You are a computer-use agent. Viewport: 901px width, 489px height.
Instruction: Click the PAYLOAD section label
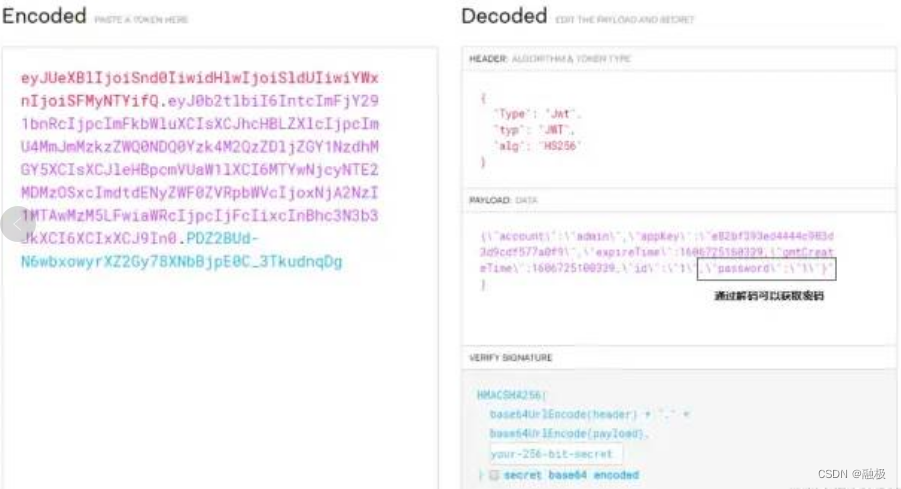pos(490,200)
